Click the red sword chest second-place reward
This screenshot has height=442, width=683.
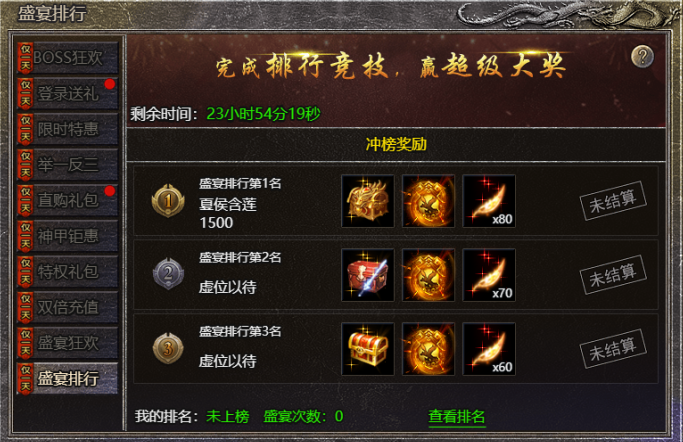(368, 275)
